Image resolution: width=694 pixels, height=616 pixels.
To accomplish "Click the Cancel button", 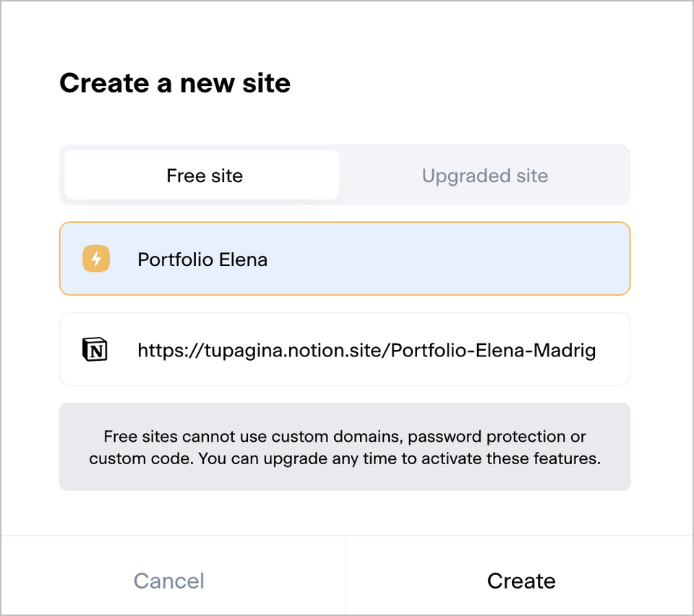I will (169, 581).
